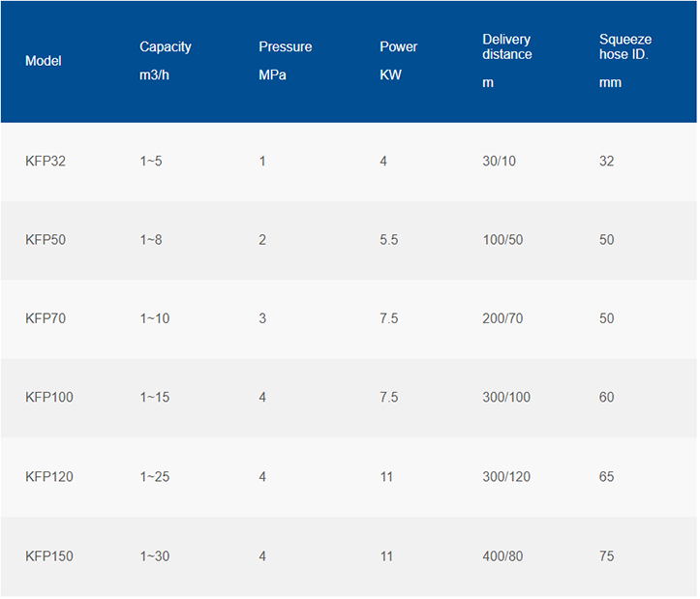Click the KFP100 model cell
This screenshot has height=599, width=700.
pyautogui.click(x=49, y=398)
